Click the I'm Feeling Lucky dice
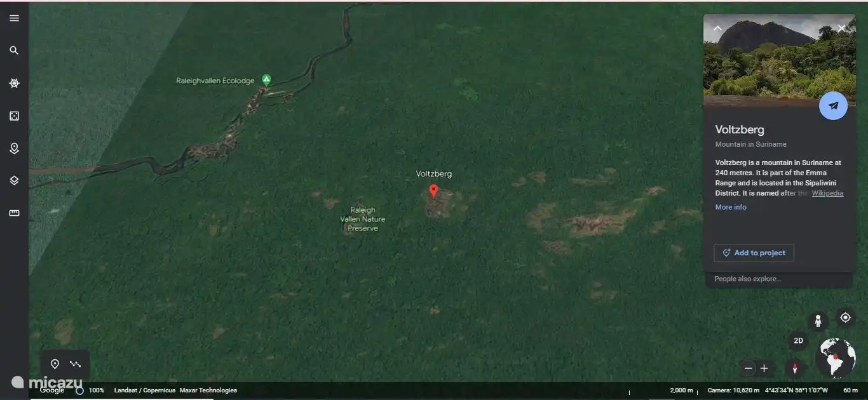 pyautogui.click(x=14, y=116)
